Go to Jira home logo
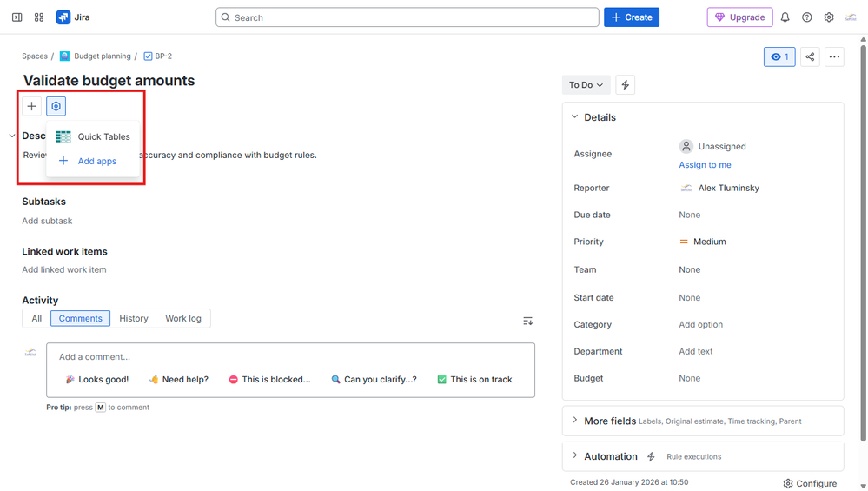This screenshot has width=868, height=491. (72, 17)
